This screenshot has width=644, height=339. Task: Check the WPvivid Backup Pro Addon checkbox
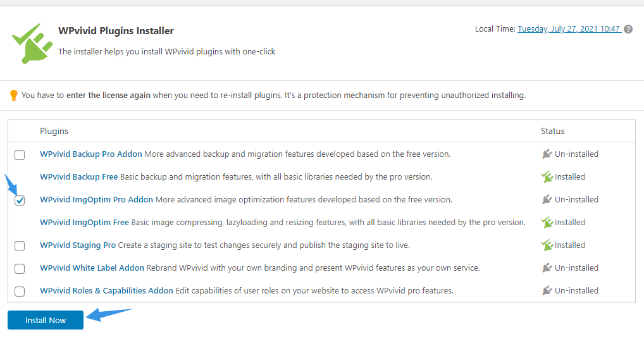[20, 155]
